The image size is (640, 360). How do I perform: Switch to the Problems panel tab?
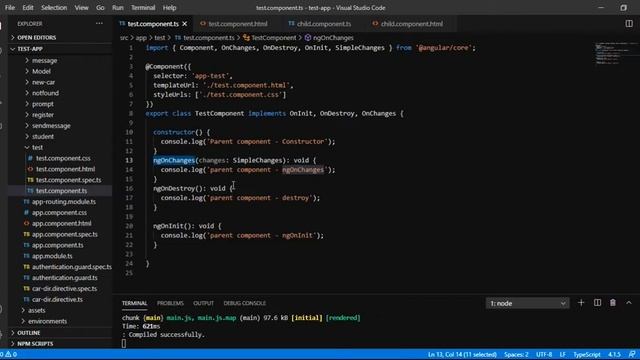pos(170,303)
